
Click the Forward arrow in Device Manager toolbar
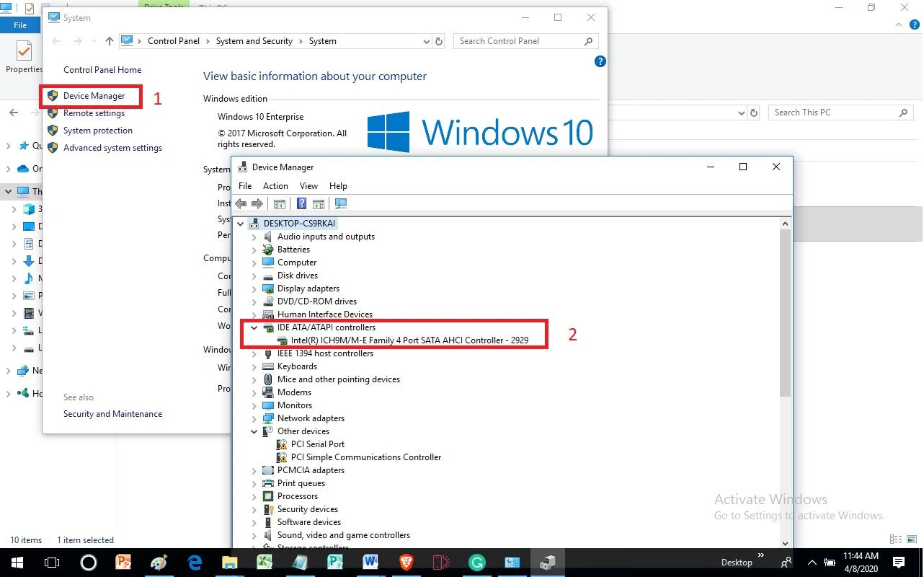[257, 204]
